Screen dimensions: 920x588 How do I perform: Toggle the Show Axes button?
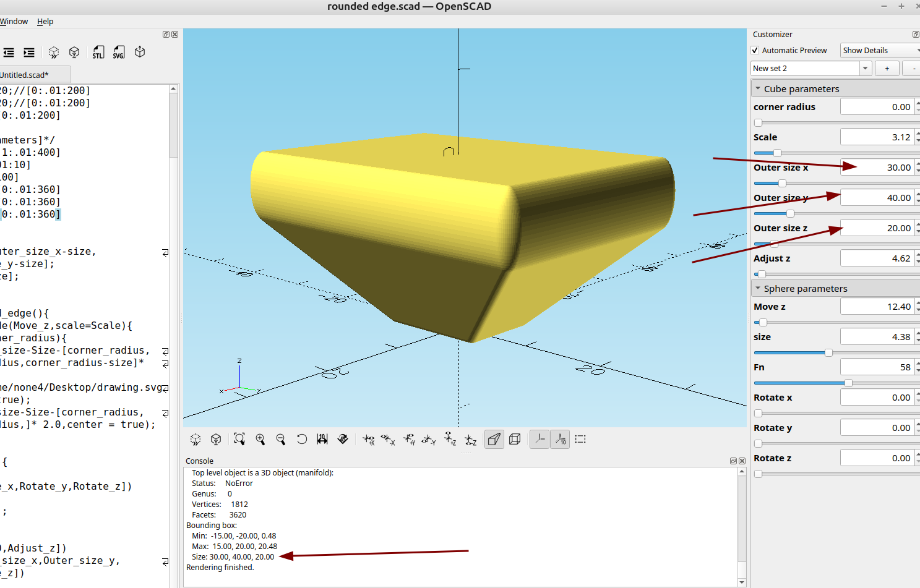[540, 439]
